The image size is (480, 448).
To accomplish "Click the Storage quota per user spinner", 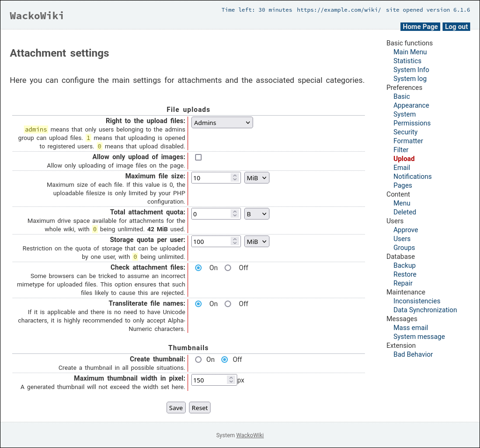I will pos(235,242).
